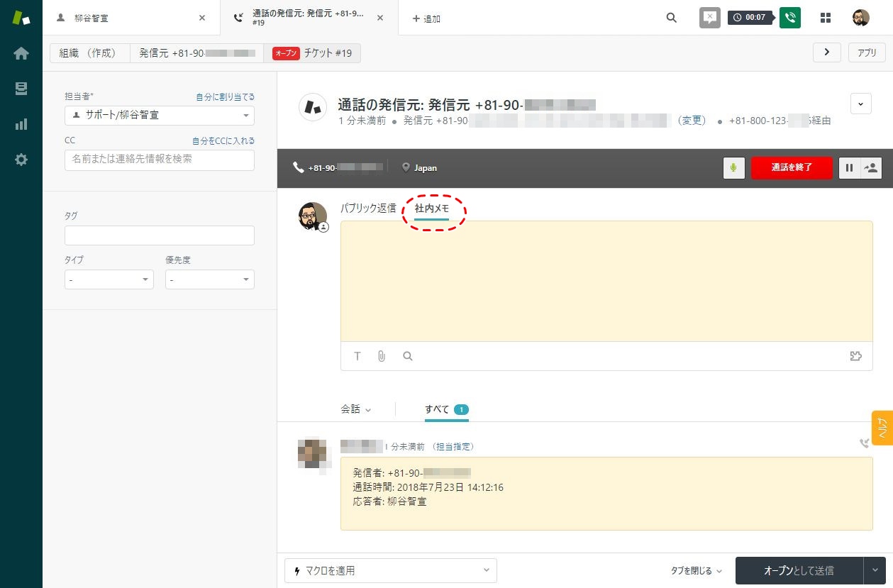
Task: Click the 通話を終了 button
Action: pyautogui.click(x=792, y=168)
